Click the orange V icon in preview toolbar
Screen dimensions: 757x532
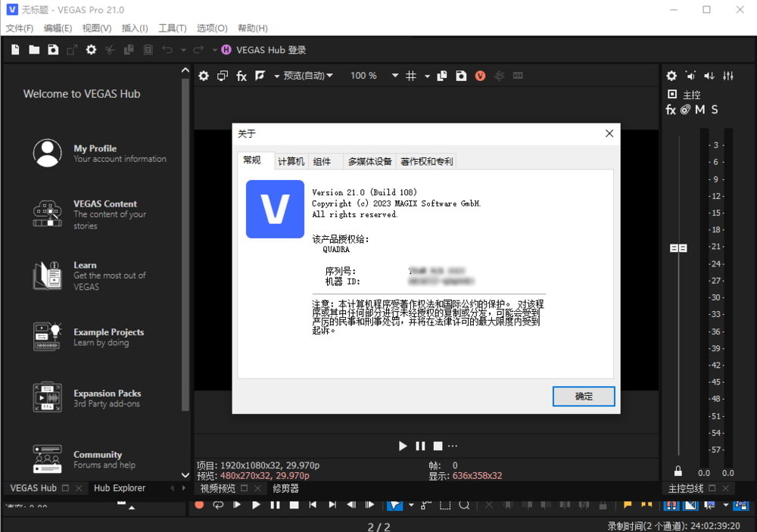481,76
